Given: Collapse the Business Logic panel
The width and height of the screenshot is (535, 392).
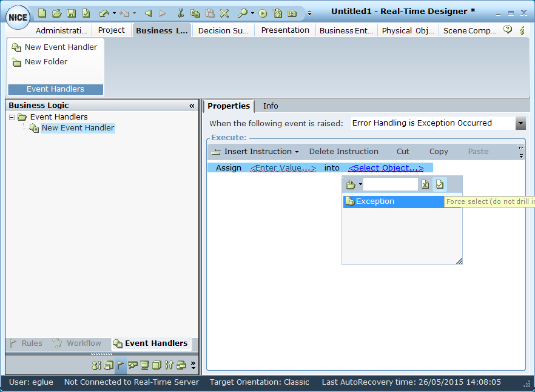Looking at the screenshot, I should (192, 106).
